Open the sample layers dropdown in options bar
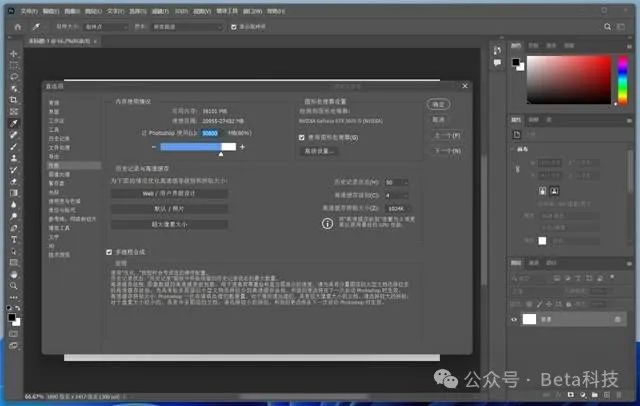Screen dimensions: 640x406 [187, 27]
